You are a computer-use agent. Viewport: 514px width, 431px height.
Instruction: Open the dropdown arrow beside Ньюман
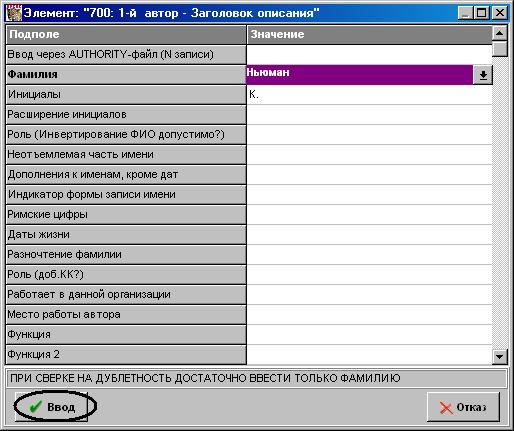click(x=482, y=75)
